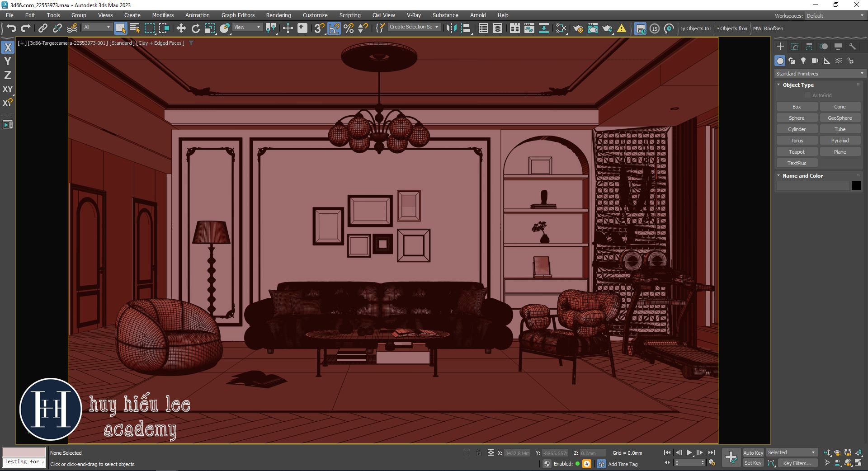
Task: Collapse the Object Type rollout
Action: pos(798,85)
